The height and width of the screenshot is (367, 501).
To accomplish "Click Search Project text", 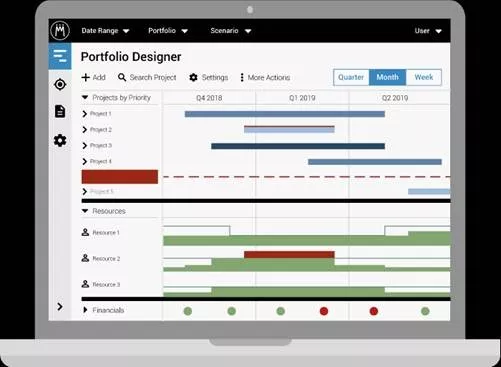I will point(153,77).
